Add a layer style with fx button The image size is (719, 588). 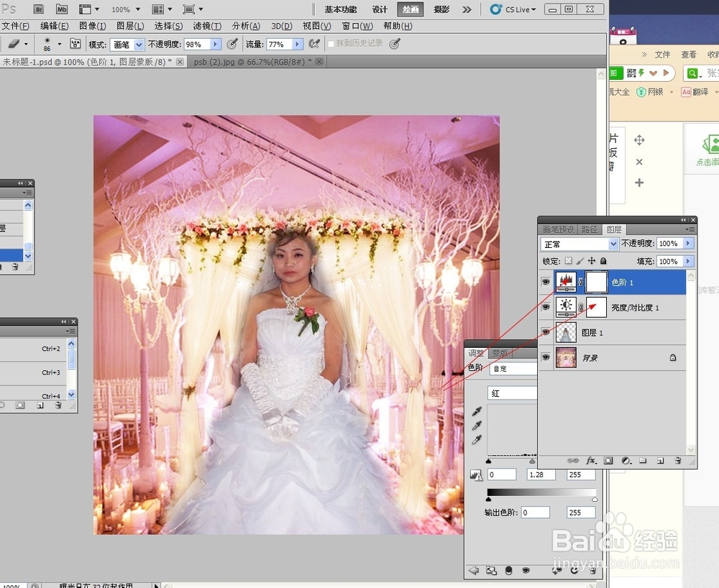pyautogui.click(x=592, y=461)
